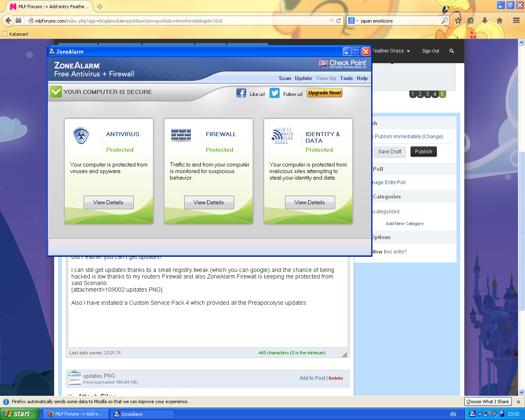Click the taskbar clock showing 23:02
525x420 pixels.
click(x=514, y=414)
